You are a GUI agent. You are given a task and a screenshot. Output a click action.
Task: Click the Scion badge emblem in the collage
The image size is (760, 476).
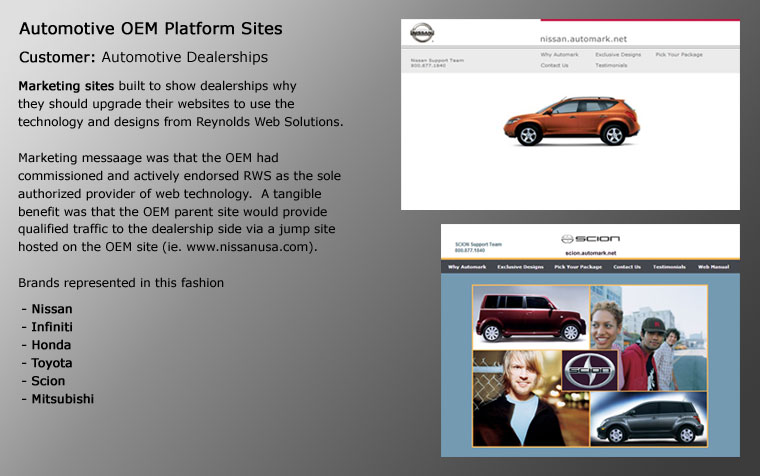pos(590,371)
